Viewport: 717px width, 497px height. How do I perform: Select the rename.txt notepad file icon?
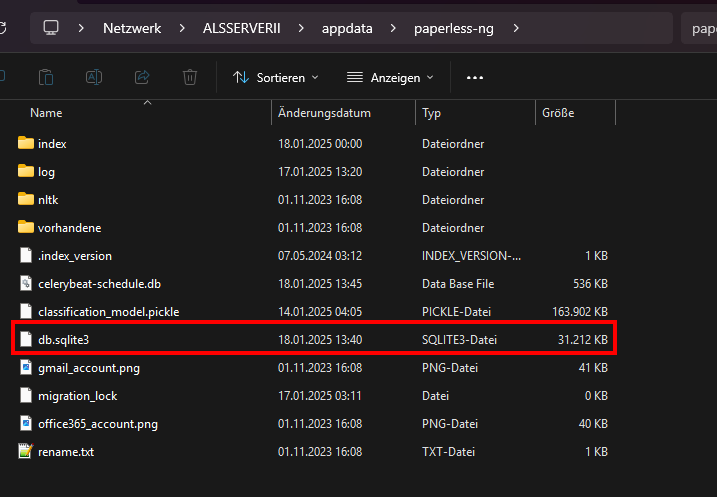click(26, 451)
